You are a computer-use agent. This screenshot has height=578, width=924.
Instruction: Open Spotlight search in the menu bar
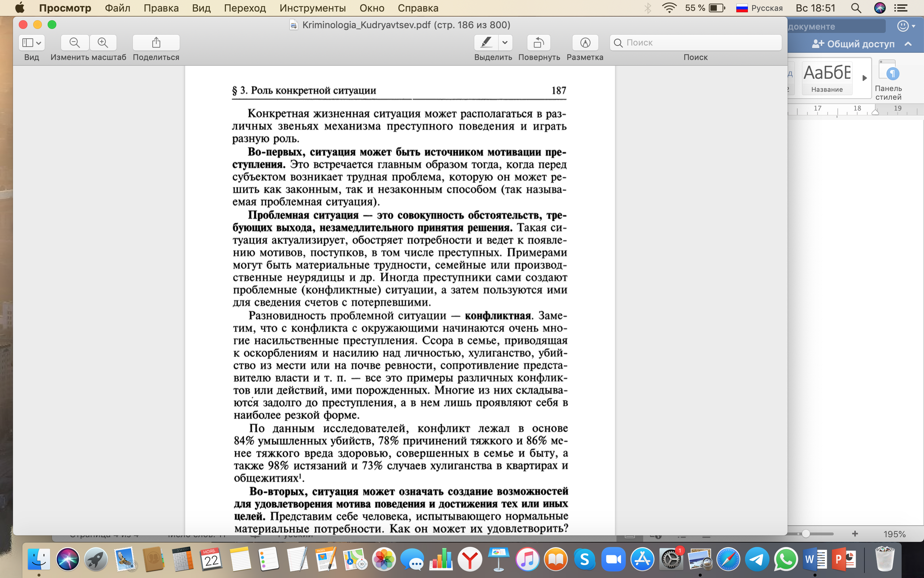click(x=856, y=8)
